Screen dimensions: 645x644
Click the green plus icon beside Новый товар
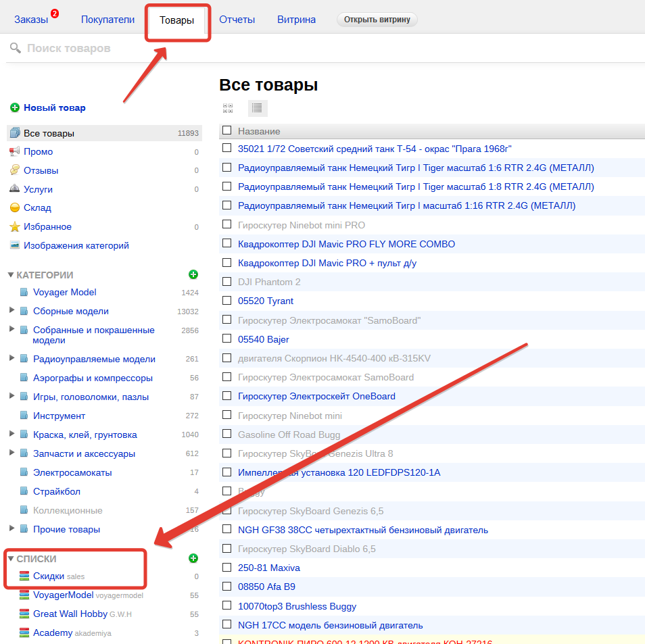click(x=15, y=107)
